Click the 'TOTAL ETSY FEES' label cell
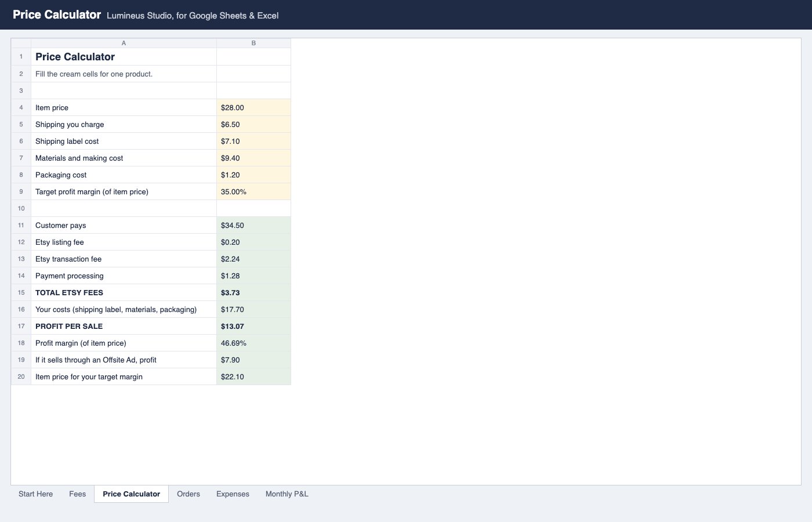This screenshot has width=812, height=522. point(124,292)
